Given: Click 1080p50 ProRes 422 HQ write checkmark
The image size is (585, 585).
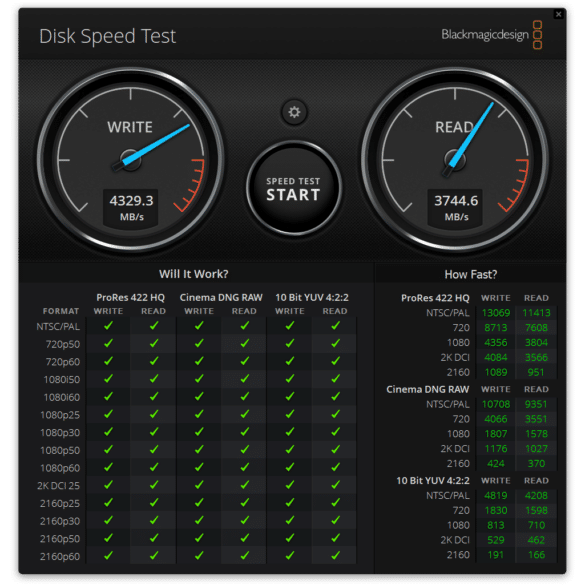Looking at the screenshot, I should click(x=108, y=450).
